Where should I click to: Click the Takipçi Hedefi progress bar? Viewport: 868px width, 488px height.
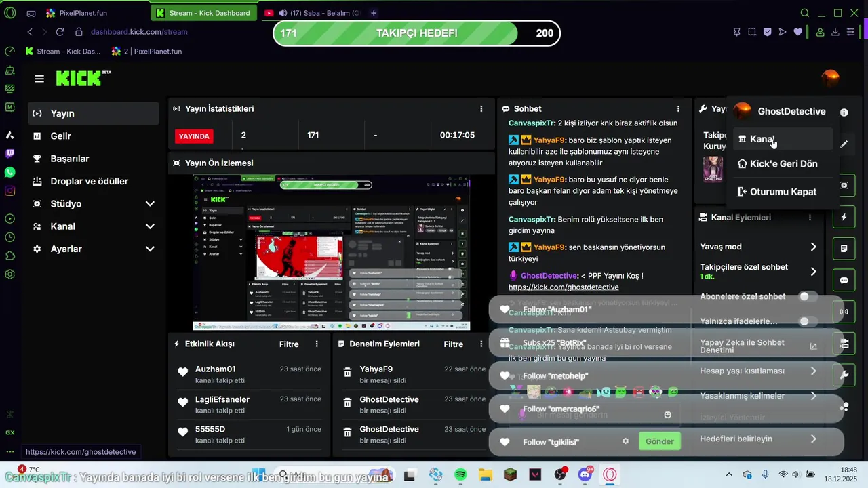coord(416,33)
